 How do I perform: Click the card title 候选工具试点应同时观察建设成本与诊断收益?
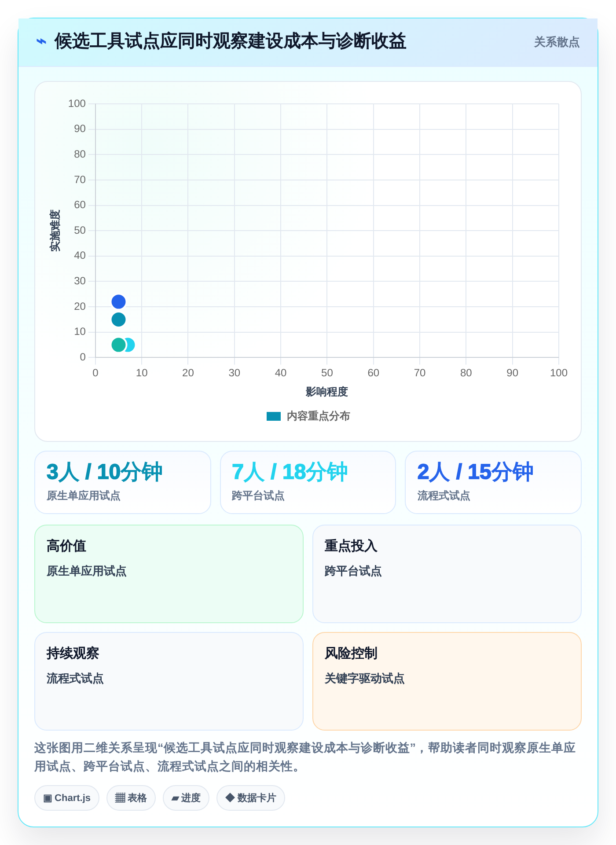pyautogui.click(x=230, y=41)
